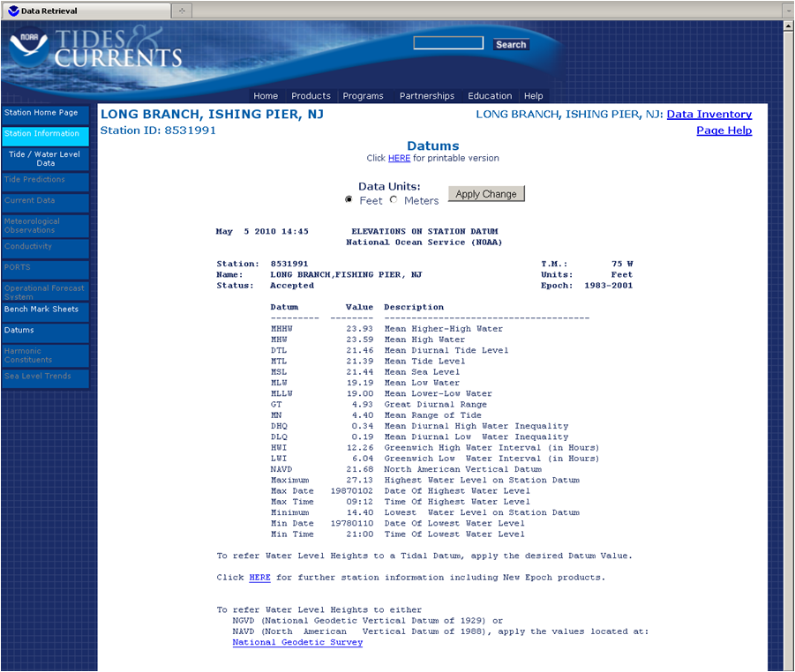
Task: Click the scrollbar up arrow
Action: pos(789,26)
